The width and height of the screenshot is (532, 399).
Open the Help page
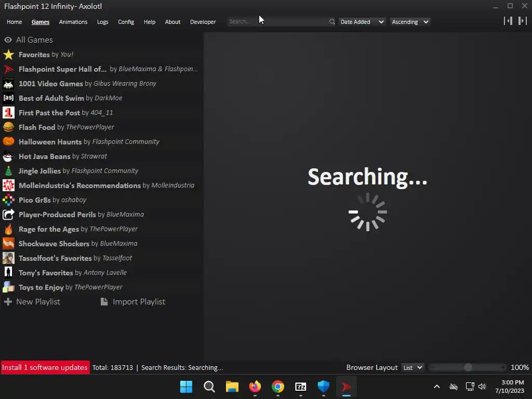(x=149, y=22)
